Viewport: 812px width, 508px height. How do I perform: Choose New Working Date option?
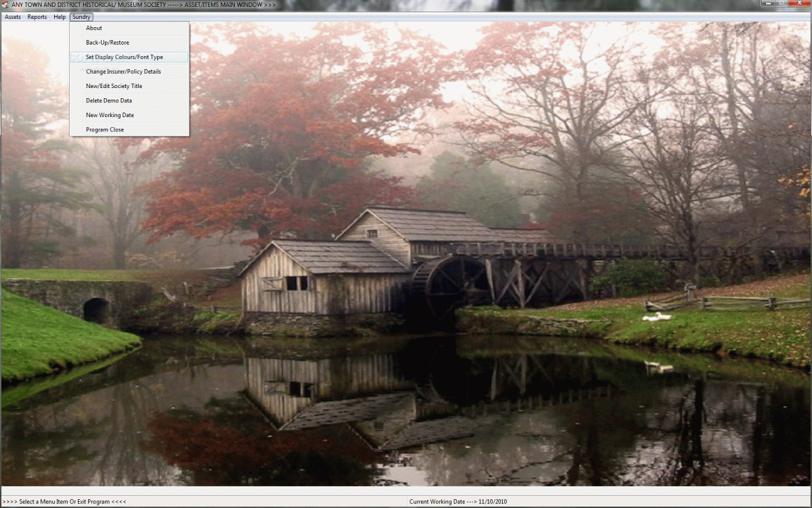(129, 115)
